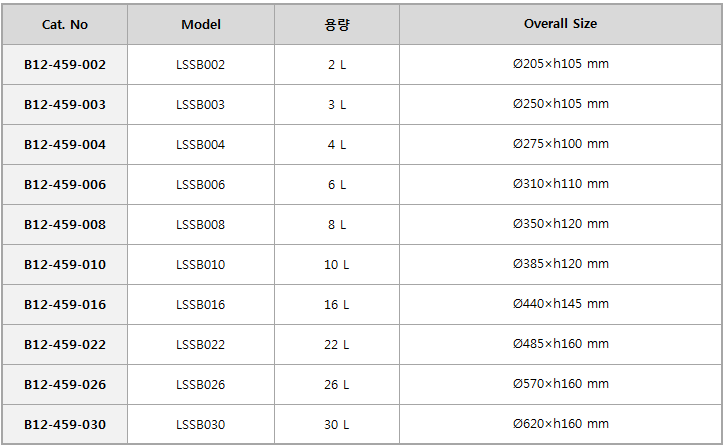Click the 26 L capacity cell

(337, 385)
